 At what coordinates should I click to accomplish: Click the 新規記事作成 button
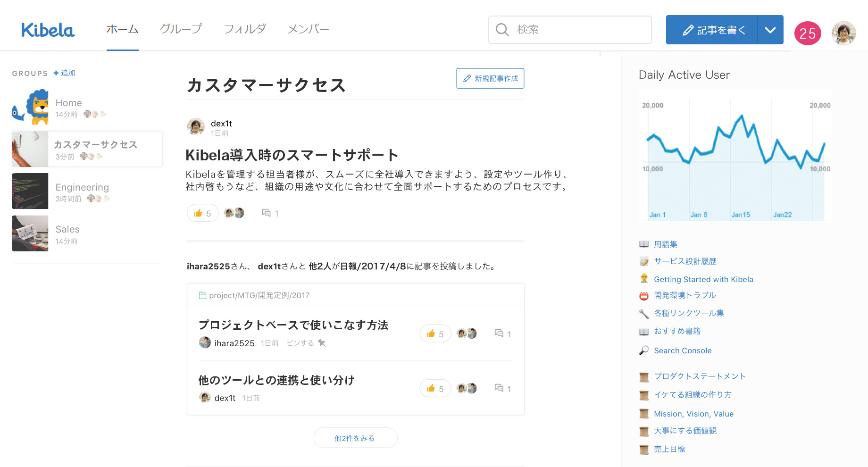(490, 78)
